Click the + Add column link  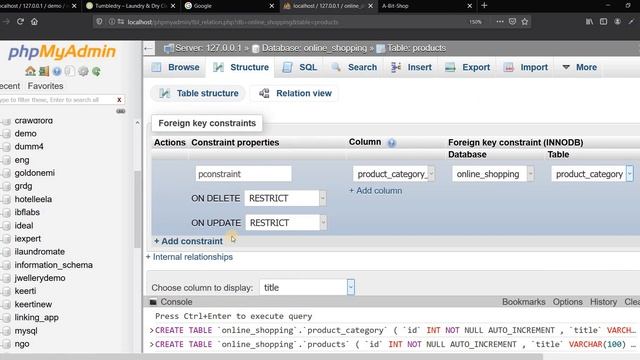click(x=376, y=191)
